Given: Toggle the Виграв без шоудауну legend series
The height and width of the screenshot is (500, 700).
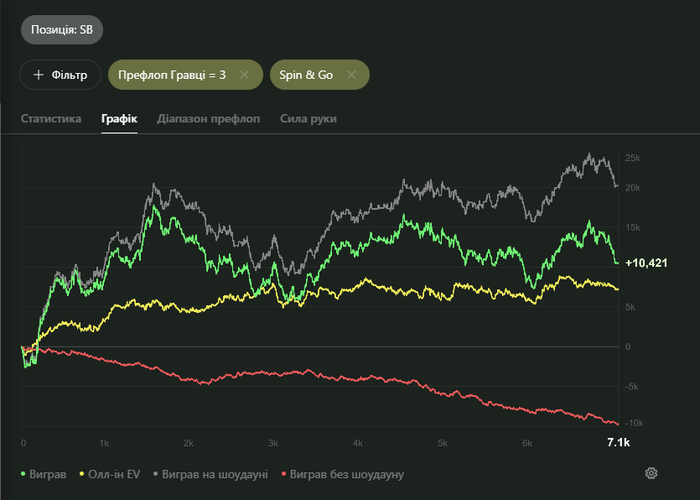Looking at the screenshot, I should (343, 474).
